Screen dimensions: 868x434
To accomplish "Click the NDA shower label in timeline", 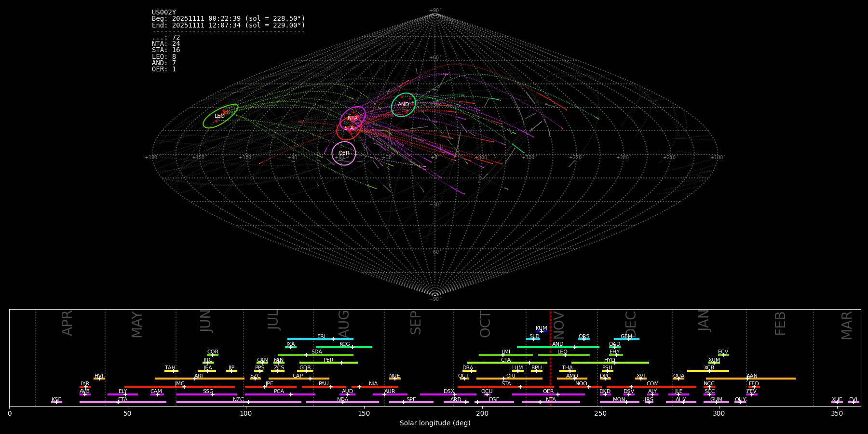I will pos(343,400).
